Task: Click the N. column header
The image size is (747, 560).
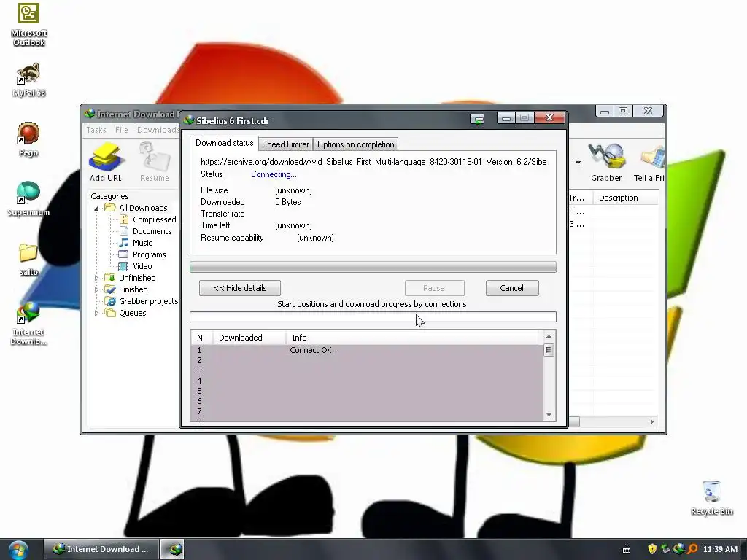Action: [x=201, y=338]
